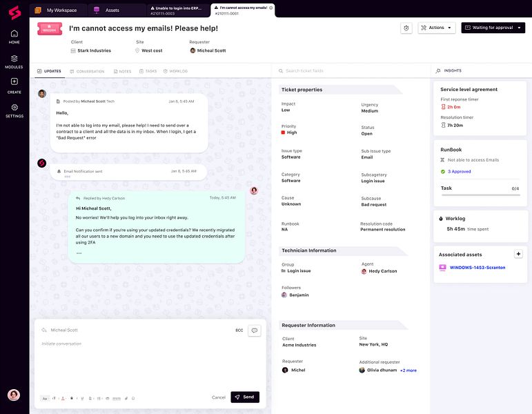
Task: Click the BCC option in reply box
Action: pyautogui.click(x=239, y=331)
